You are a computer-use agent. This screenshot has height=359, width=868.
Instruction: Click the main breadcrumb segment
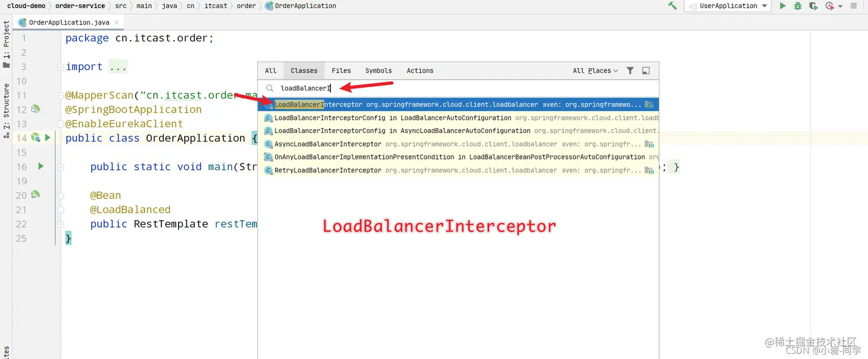pyautogui.click(x=144, y=6)
